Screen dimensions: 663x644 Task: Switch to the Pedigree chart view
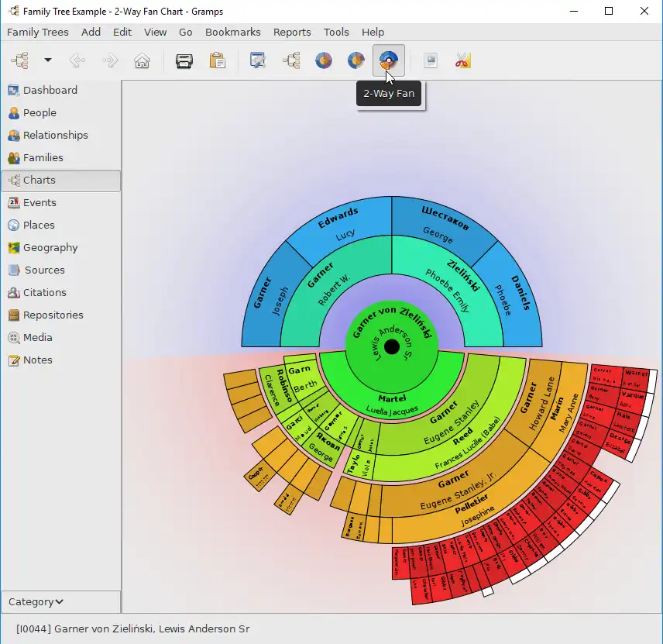291,60
